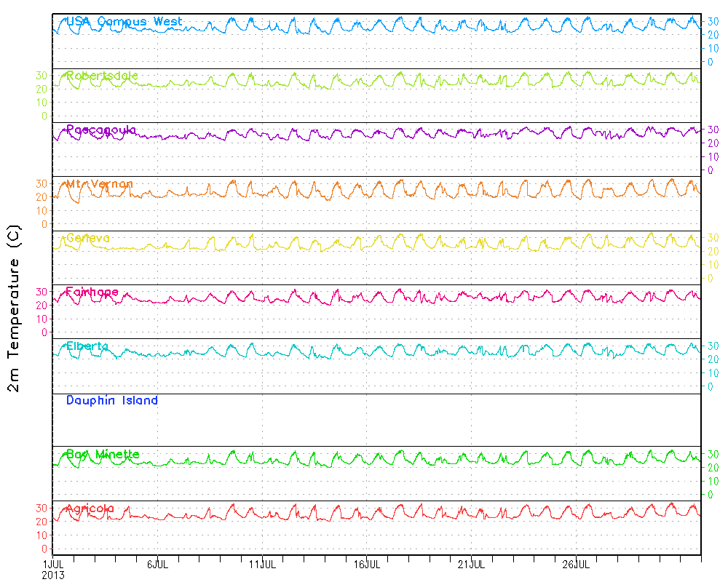
Task: Select the Dauphin Island label
Action: (112, 400)
